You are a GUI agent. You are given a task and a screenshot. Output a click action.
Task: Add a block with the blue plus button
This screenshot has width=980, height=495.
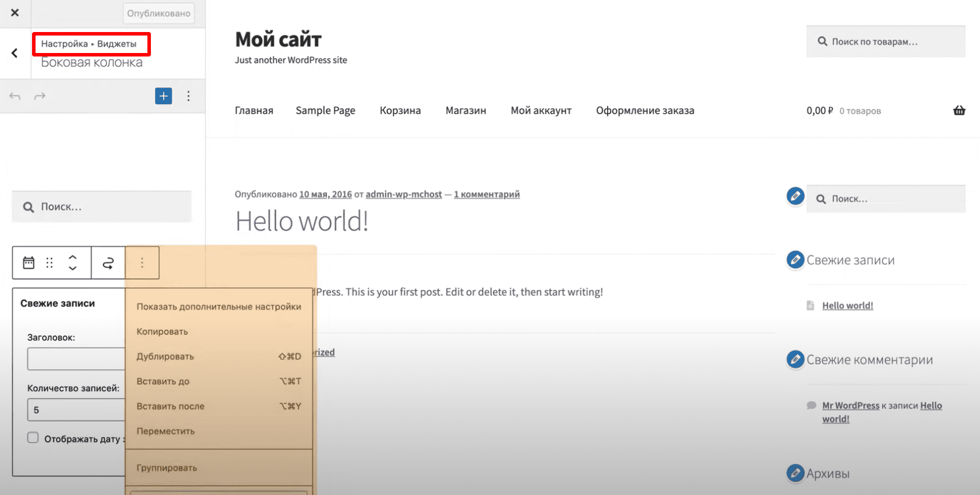click(164, 96)
